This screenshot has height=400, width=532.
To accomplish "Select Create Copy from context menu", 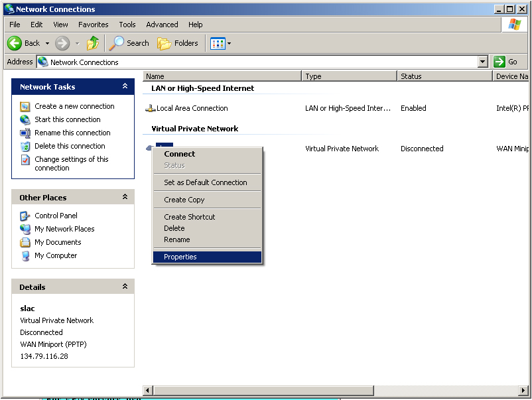I will 208,200.
